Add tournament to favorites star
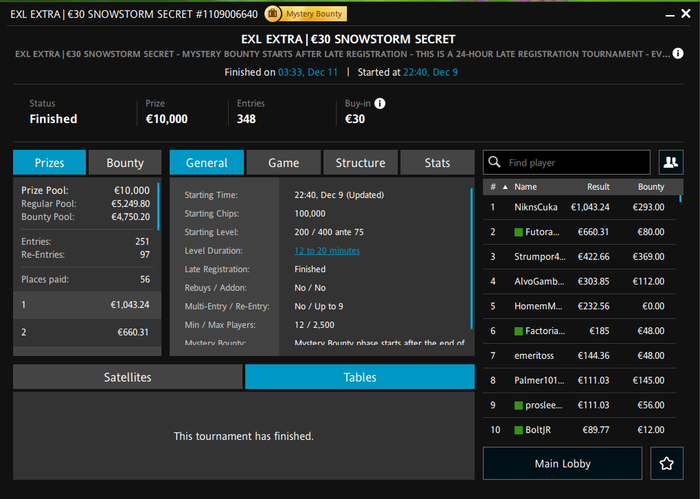Screen dimensions: 700x499 tap(667, 463)
